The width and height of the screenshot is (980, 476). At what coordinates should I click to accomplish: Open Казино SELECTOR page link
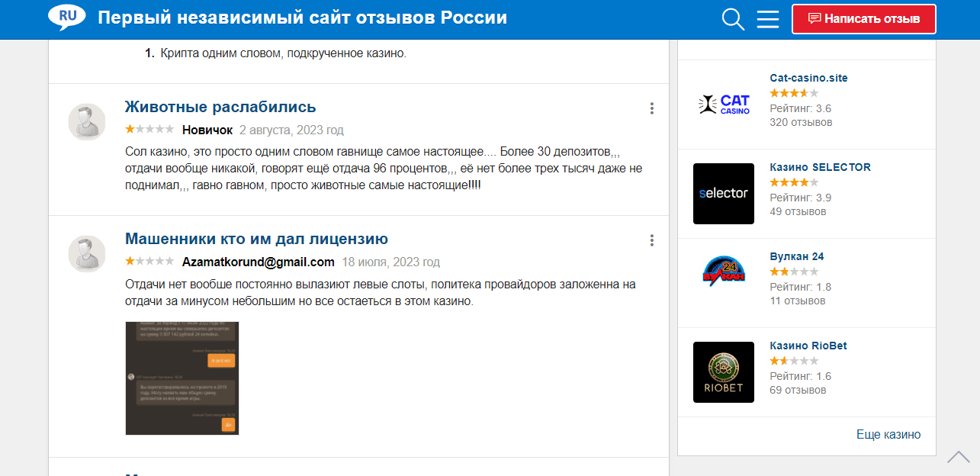(x=820, y=167)
